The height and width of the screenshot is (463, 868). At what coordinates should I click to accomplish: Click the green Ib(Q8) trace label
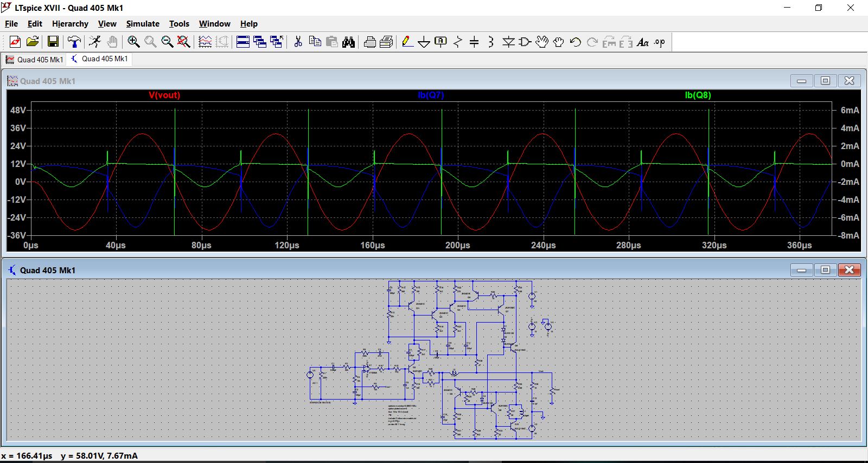click(x=698, y=95)
